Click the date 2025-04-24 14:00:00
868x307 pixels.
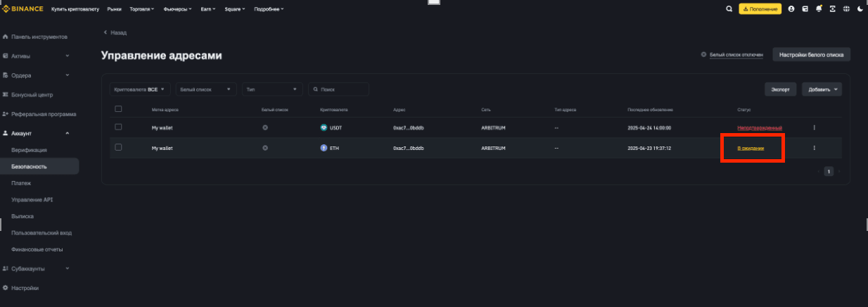649,127
